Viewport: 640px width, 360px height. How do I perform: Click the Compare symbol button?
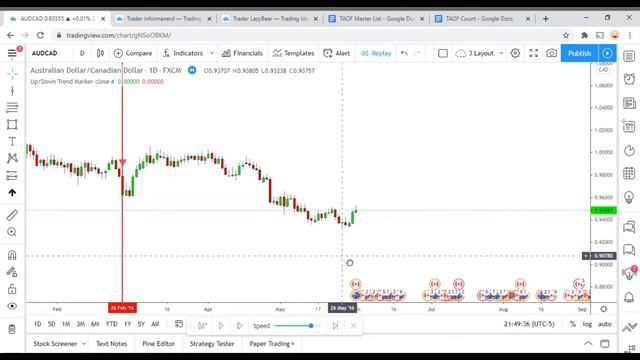(x=133, y=53)
